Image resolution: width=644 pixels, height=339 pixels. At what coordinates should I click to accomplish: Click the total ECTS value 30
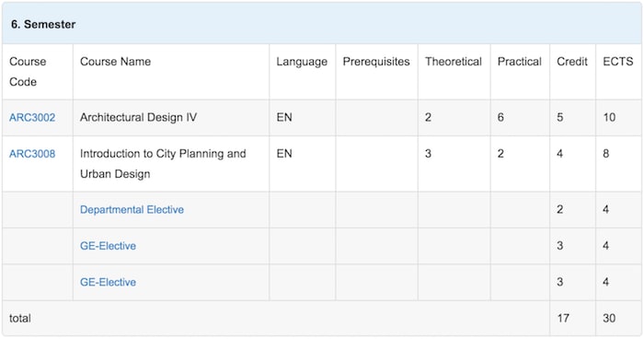[609, 318]
